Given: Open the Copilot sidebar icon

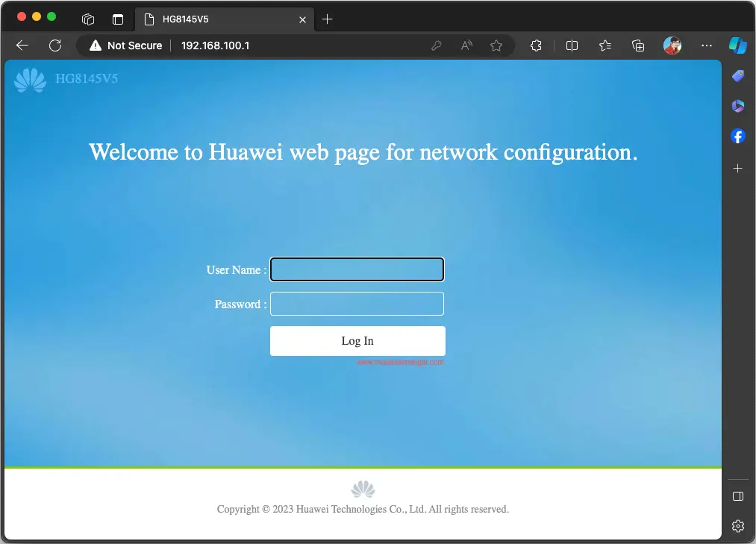Looking at the screenshot, I should [x=737, y=46].
